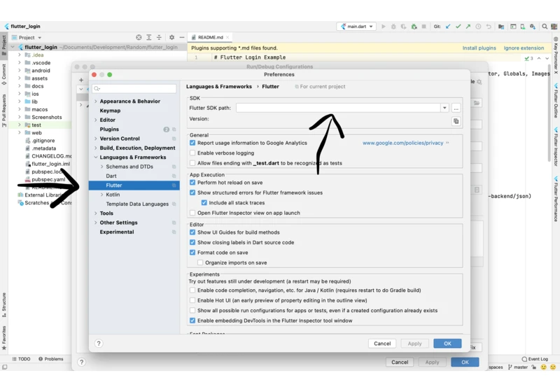
Task: Open the SDK Manager download icon
Action: coord(533,27)
